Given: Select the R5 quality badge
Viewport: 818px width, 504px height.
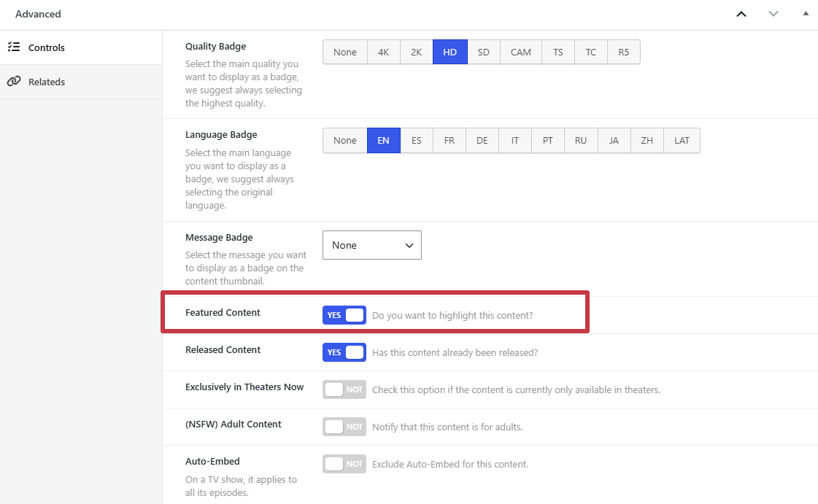Looking at the screenshot, I should coord(623,52).
